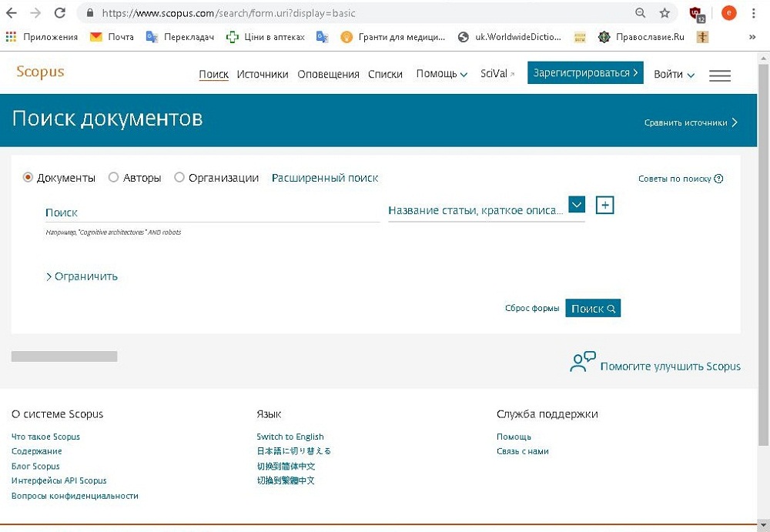Open Ціни в аптеках bookmark

(265, 37)
